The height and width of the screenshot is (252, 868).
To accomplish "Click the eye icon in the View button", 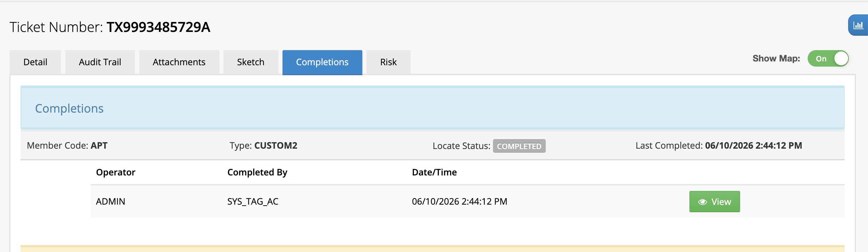I will (702, 202).
